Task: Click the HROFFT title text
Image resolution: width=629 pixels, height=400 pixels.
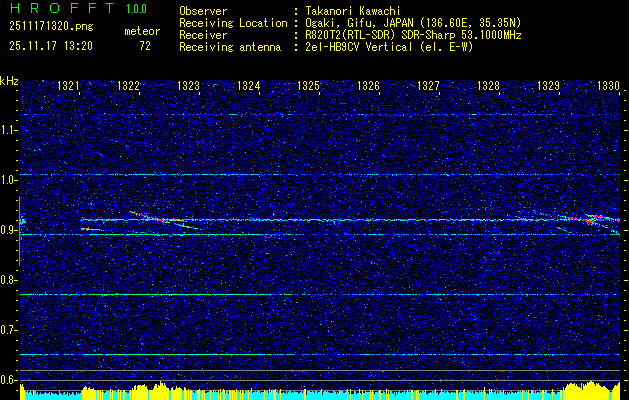Action: pyautogui.click(x=61, y=8)
